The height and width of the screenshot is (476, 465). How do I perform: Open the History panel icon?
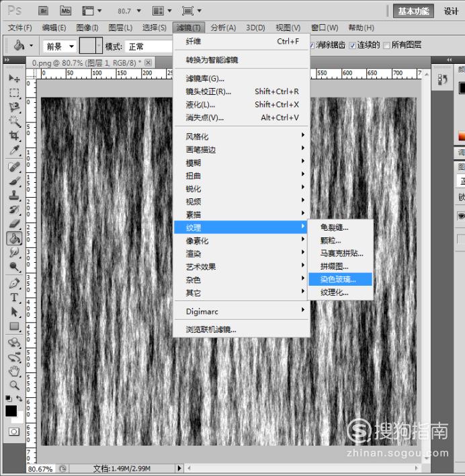click(443, 80)
